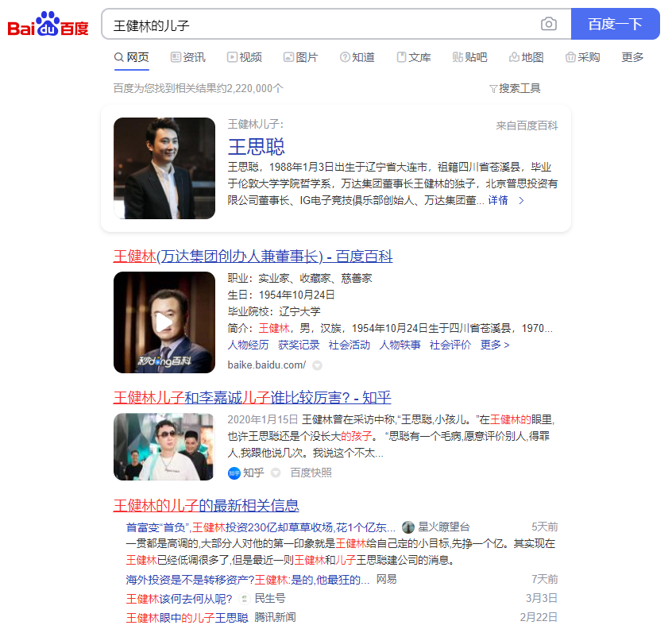Viewport: 672px width, 629px height.
Task: Expand the 更多 tab menu
Action: tap(632, 57)
